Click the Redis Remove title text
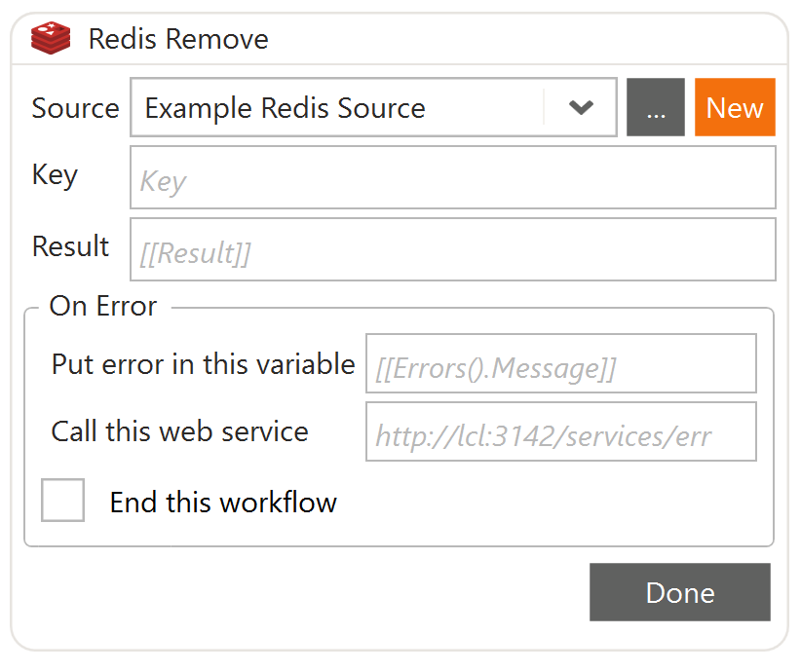The height and width of the screenshot is (672, 801). [x=178, y=39]
